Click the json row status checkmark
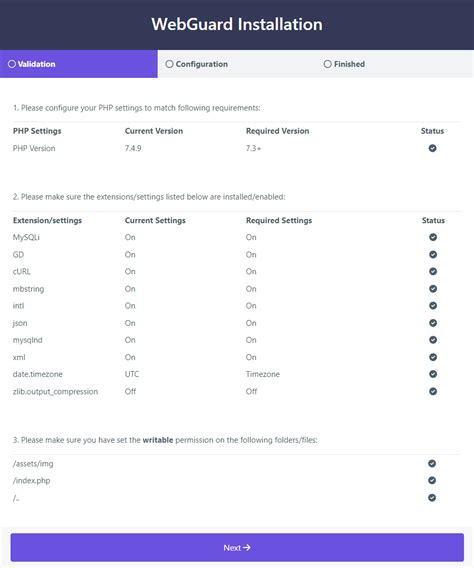Viewport: 474px width, 568px height. coord(433,323)
